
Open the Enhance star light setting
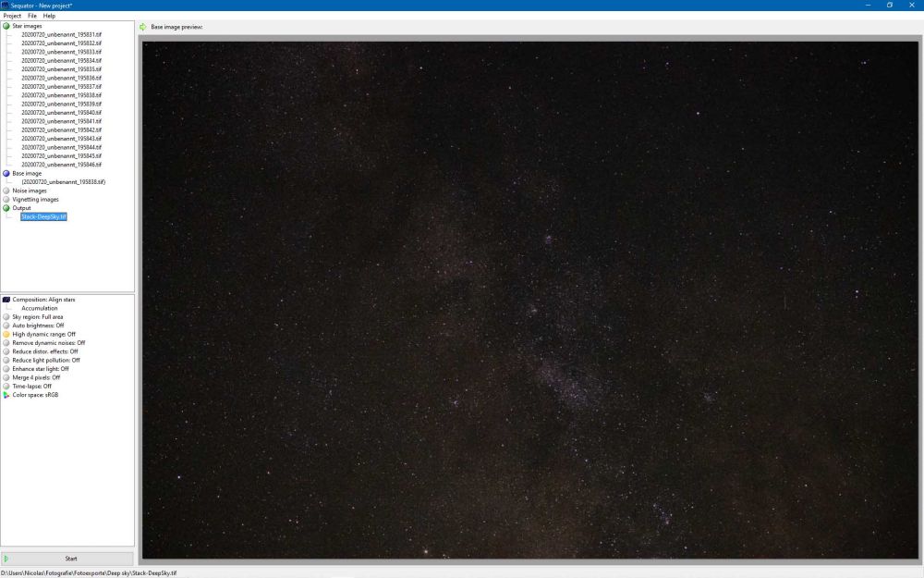(x=6, y=368)
